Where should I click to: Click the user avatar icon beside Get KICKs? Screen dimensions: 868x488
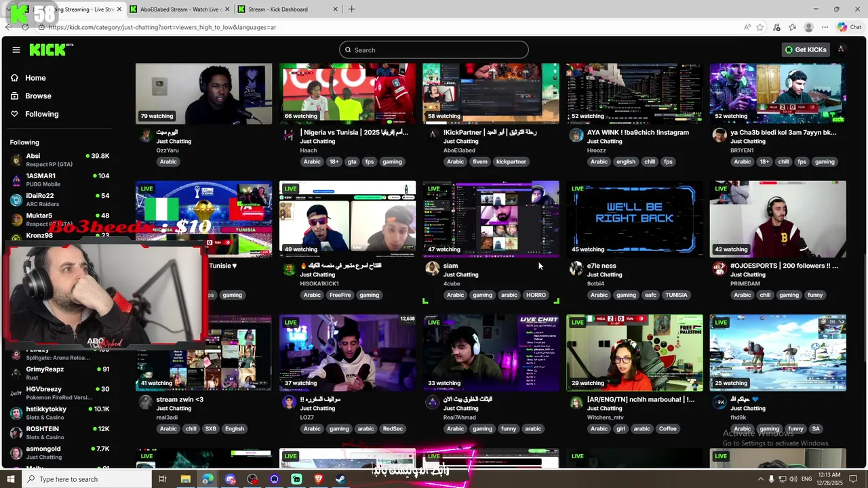[x=841, y=49]
